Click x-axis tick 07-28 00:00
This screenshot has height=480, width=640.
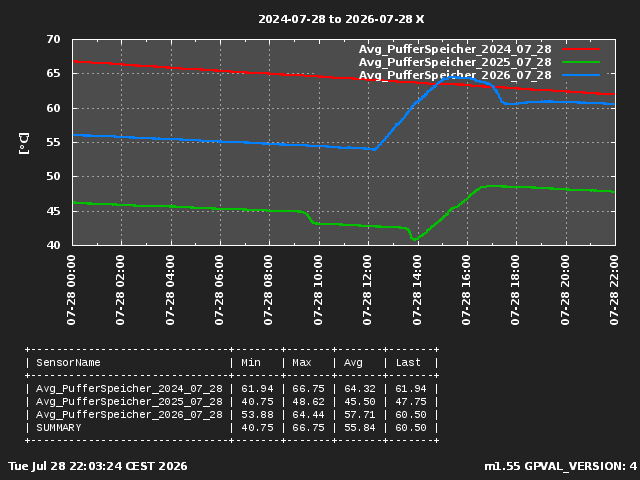point(71,290)
